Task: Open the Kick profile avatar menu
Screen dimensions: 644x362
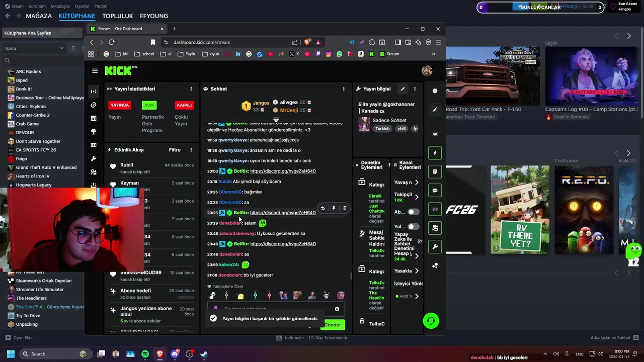Action: [x=427, y=71]
